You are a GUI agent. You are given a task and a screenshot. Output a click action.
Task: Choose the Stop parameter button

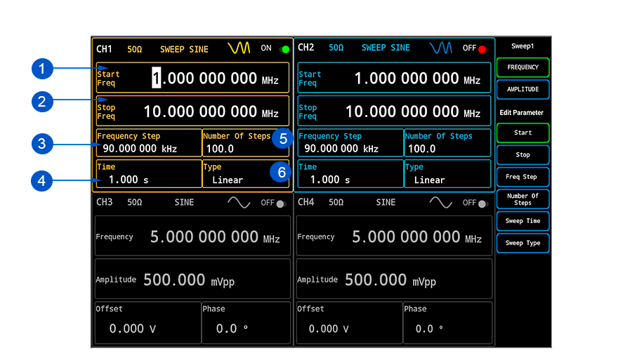pyautogui.click(x=523, y=155)
